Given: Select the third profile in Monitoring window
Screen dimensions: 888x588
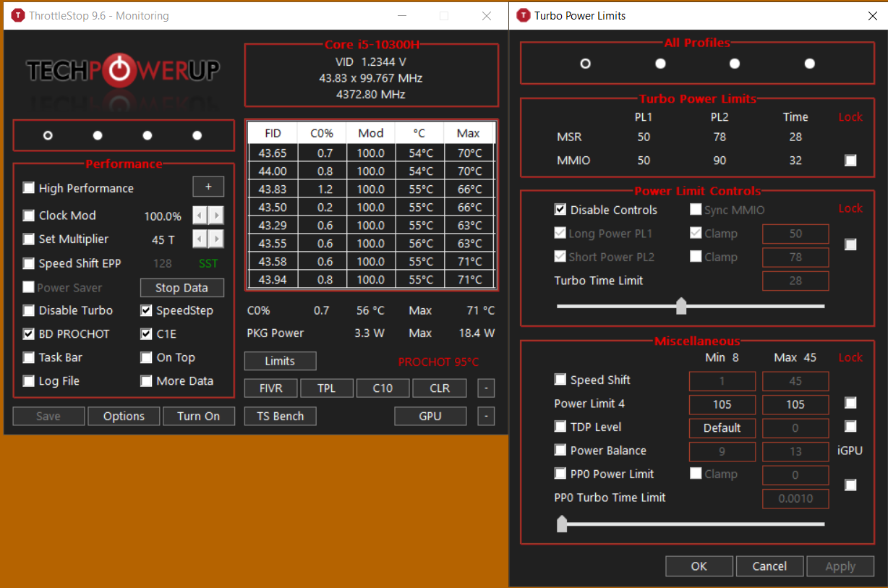Looking at the screenshot, I should [148, 135].
